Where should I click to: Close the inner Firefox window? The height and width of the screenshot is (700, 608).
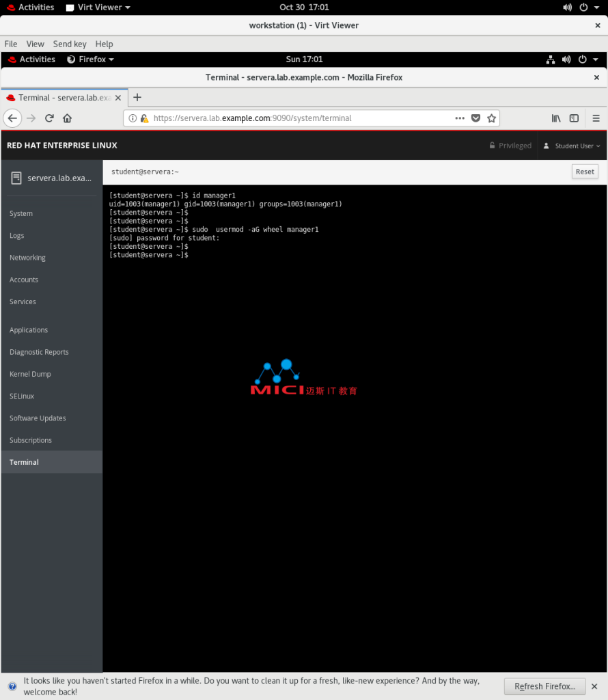596,78
